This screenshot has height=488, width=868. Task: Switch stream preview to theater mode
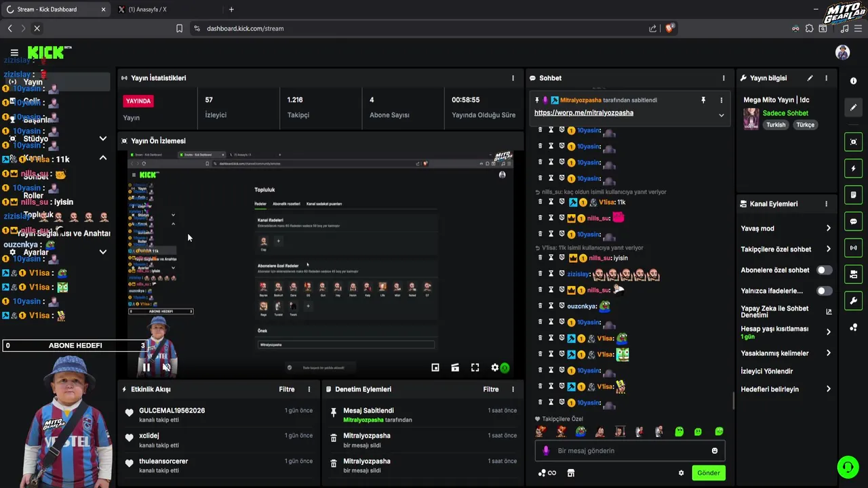pyautogui.click(x=455, y=367)
